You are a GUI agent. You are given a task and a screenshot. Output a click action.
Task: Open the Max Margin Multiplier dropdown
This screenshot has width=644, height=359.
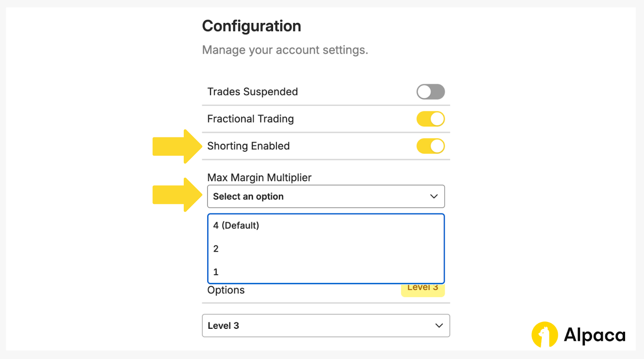pos(325,196)
